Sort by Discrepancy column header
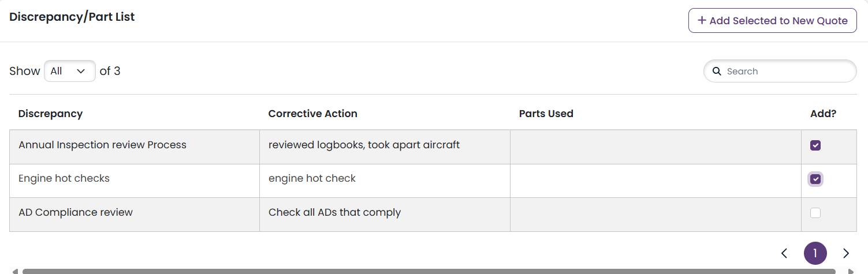 (50, 114)
